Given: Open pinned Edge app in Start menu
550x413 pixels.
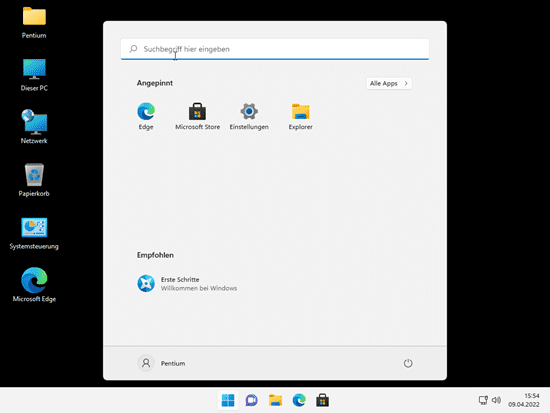Looking at the screenshot, I should 146,116.
